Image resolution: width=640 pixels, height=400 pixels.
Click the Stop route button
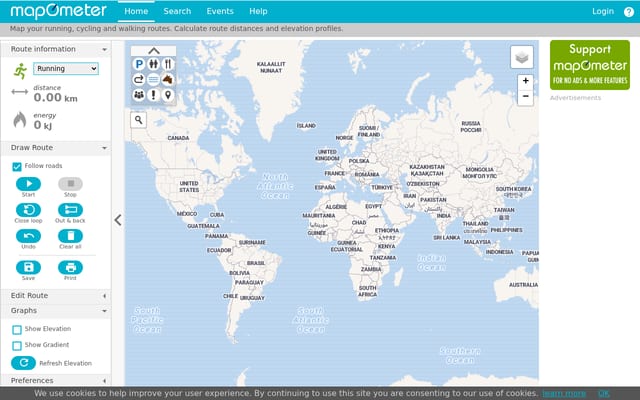click(x=70, y=184)
